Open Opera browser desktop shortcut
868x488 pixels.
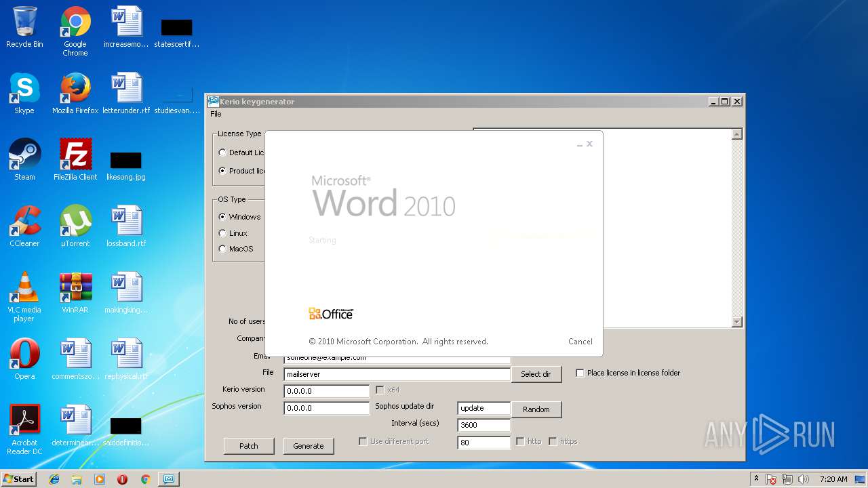pos(24,359)
